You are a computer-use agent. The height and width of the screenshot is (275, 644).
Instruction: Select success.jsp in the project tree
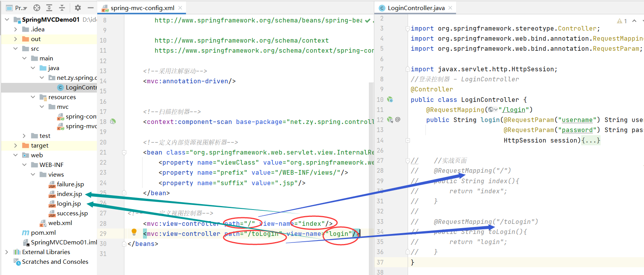pos(68,213)
